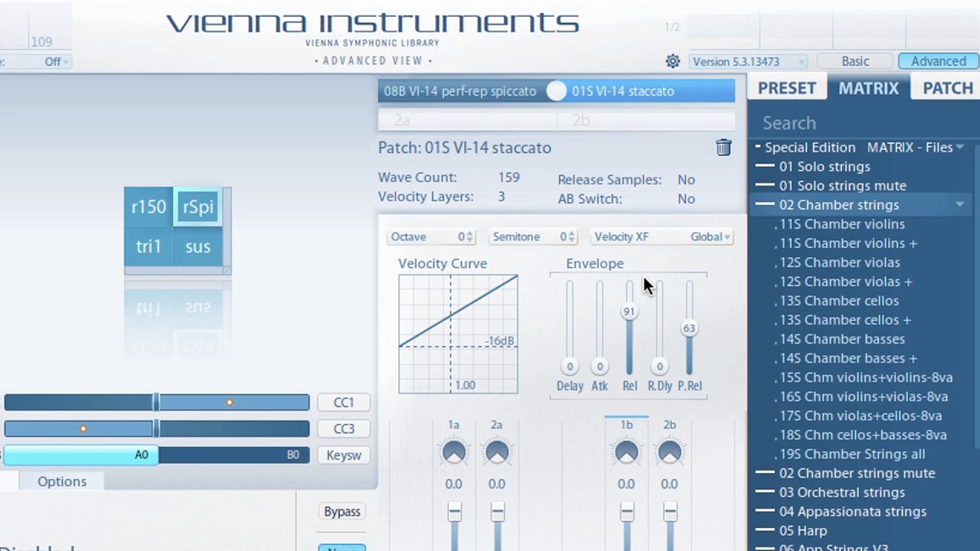Turn the 1b pan knob

point(626,452)
